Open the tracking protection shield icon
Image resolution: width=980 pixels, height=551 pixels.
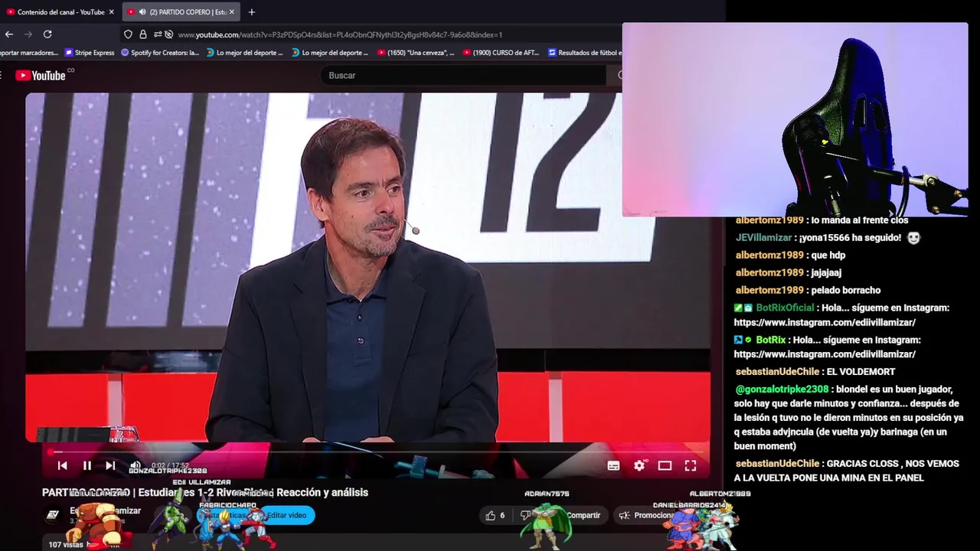click(128, 34)
